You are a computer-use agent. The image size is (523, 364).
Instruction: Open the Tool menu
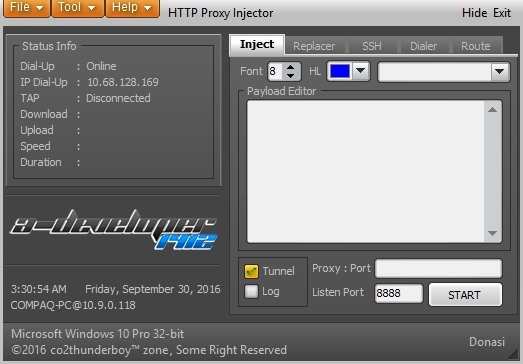(77, 7)
